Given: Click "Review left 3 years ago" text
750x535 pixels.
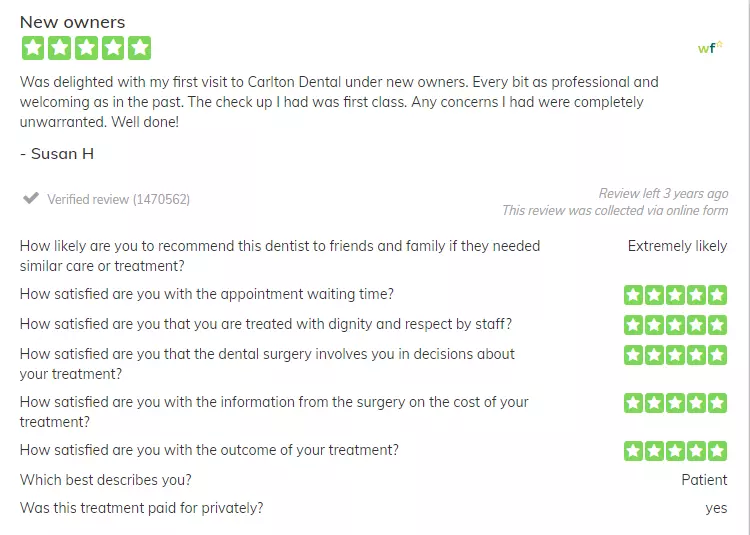Looking at the screenshot, I should point(663,194).
